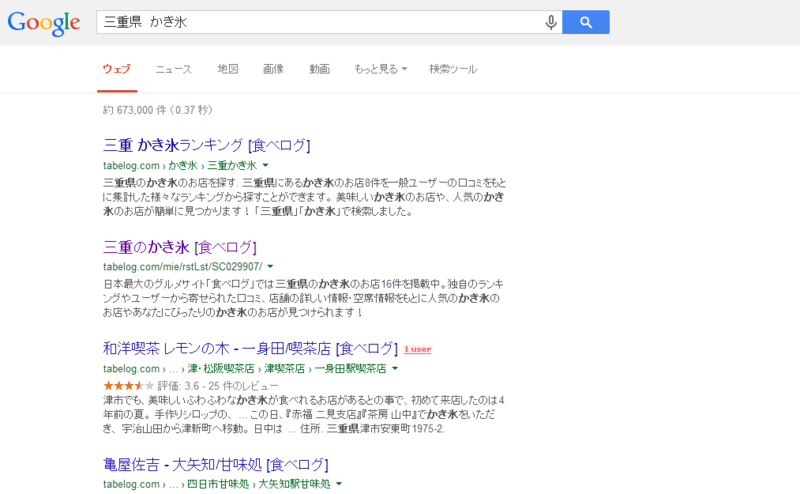The image size is (800, 494).
Task: Click snippet starting 津市でも、美味しいふわふわな
Action: (x=304, y=414)
